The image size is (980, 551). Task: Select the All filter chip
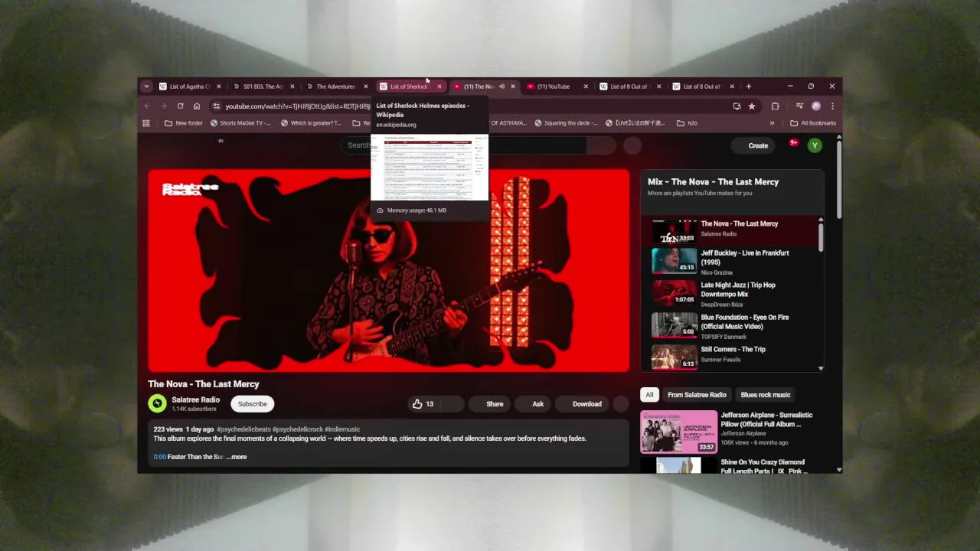pyautogui.click(x=649, y=395)
